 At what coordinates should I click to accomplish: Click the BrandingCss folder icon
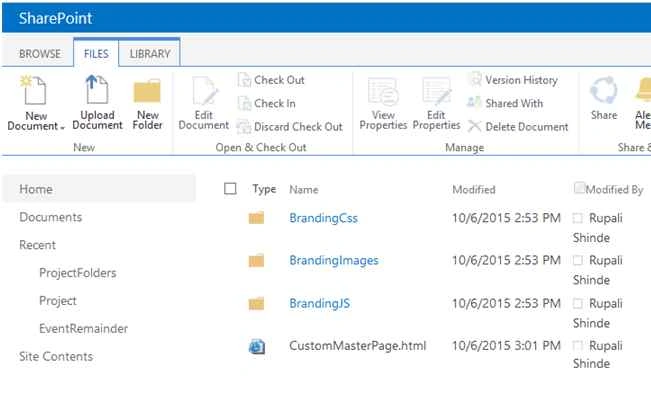pos(256,218)
